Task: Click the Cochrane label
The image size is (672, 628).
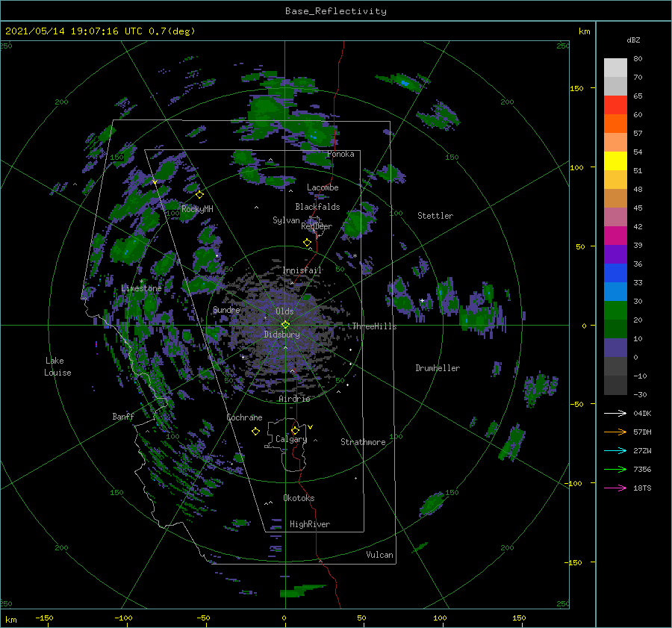Action: 244,417
